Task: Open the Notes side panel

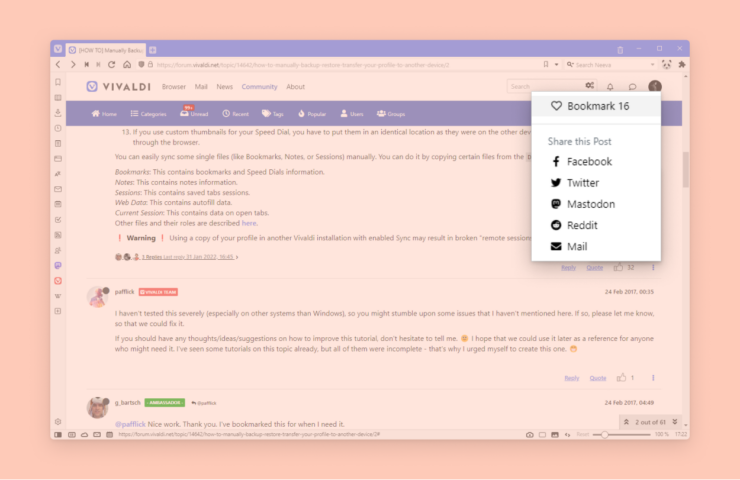Action: click(x=58, y=143)
